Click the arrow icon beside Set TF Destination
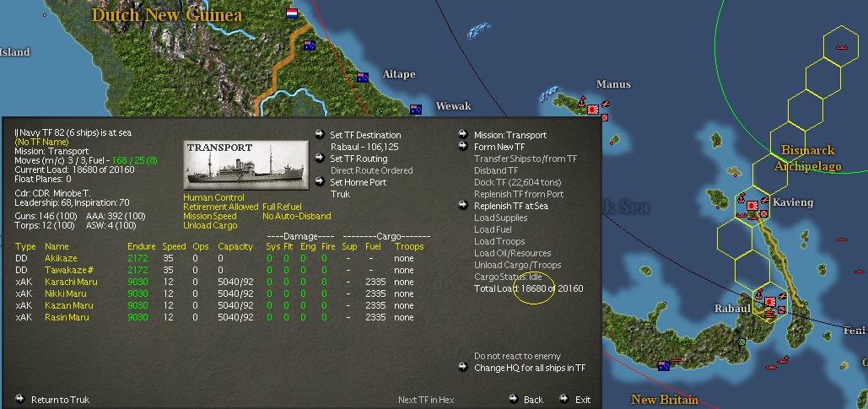This screenshot has width=868, height=409. [320, 134]
